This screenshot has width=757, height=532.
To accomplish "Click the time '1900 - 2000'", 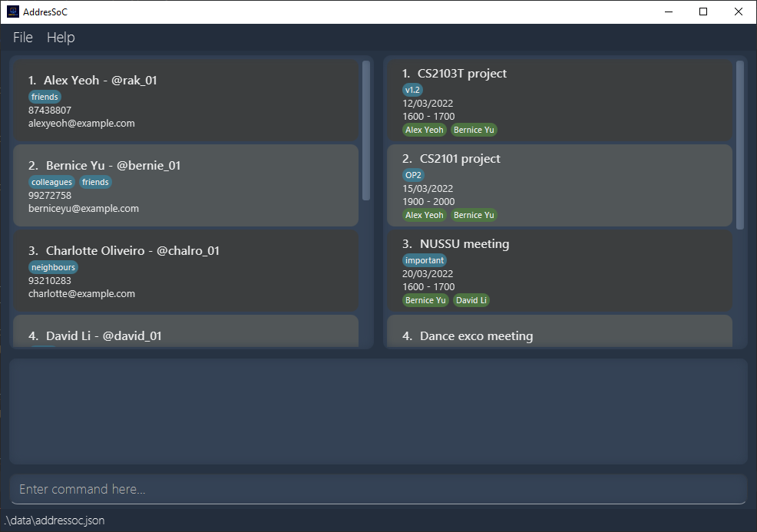I will coord(428,202).
